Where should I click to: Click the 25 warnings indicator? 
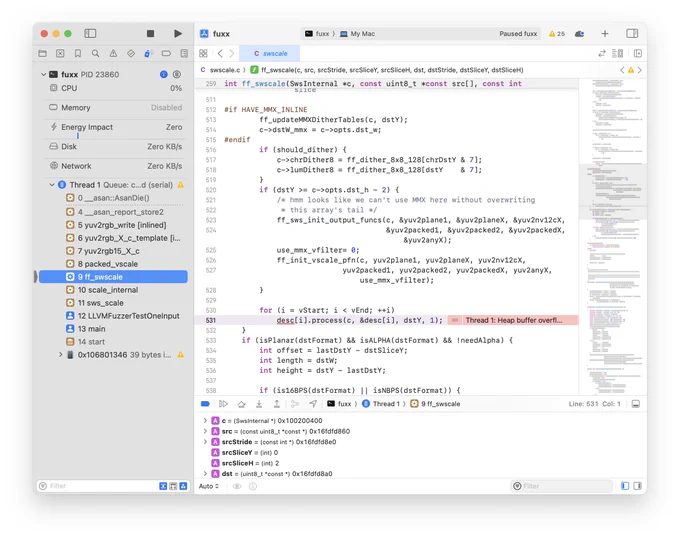pos(555,33)
